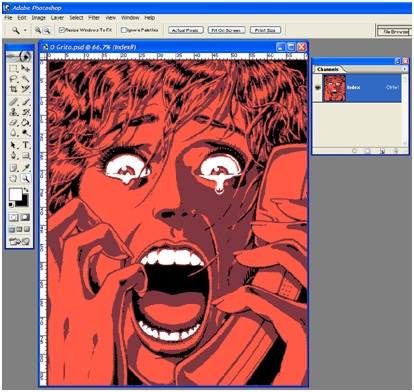Open the Edit menu

tap(22, 18)
